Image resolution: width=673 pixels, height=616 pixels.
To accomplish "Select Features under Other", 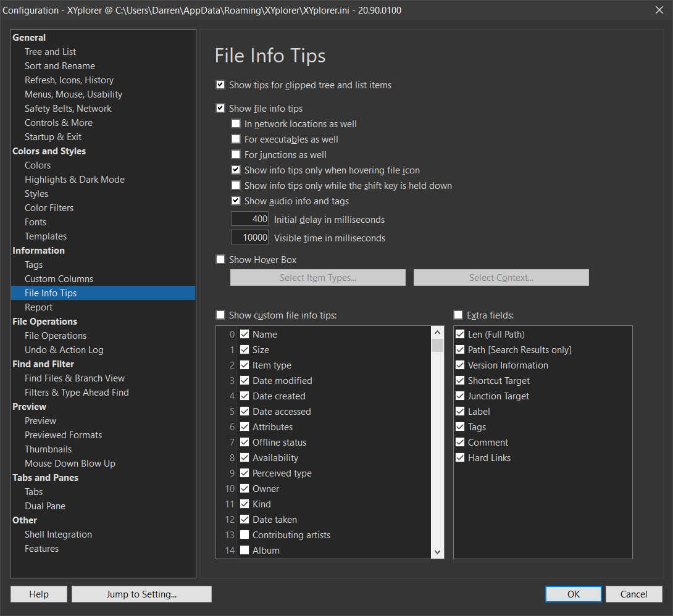I will 41,548.
